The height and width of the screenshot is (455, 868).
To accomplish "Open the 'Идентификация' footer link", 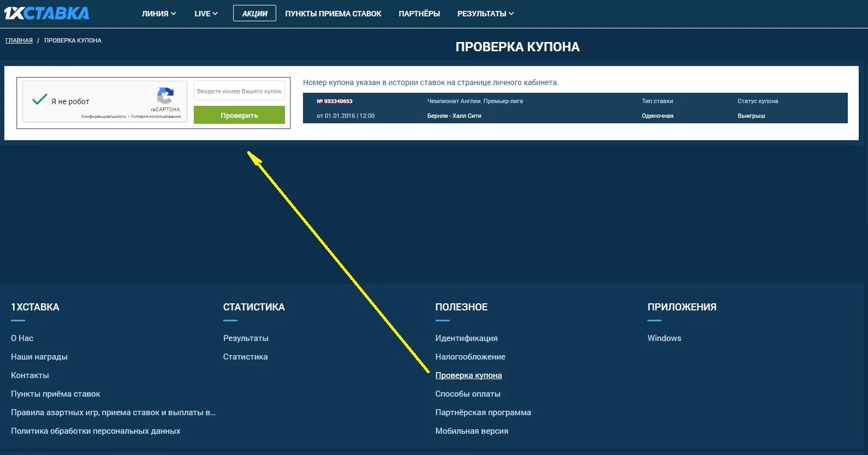I will (x=466, y=338).
